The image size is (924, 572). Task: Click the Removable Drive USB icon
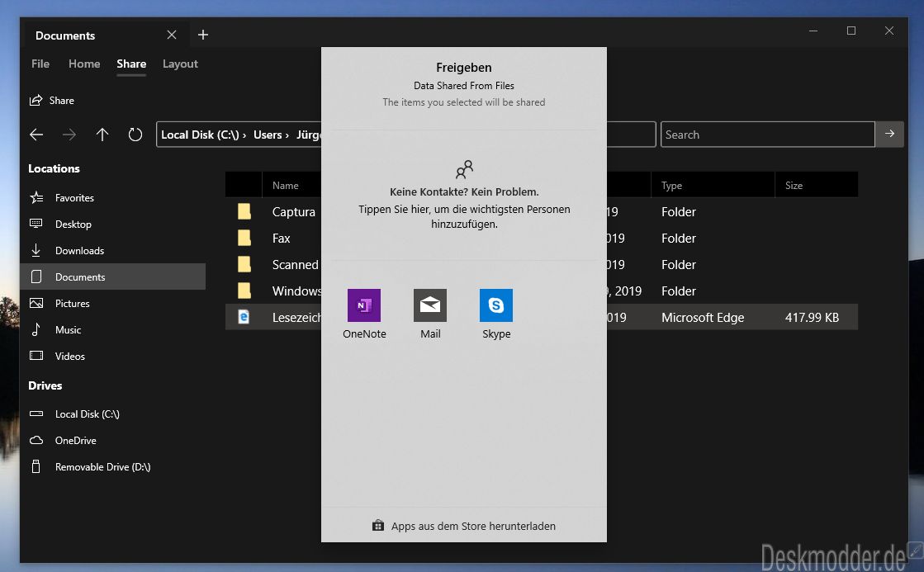[x=36, y=466]
